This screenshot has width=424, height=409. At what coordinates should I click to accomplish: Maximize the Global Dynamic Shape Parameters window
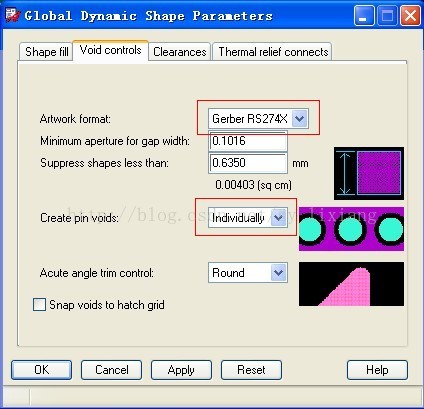(387, 16)
